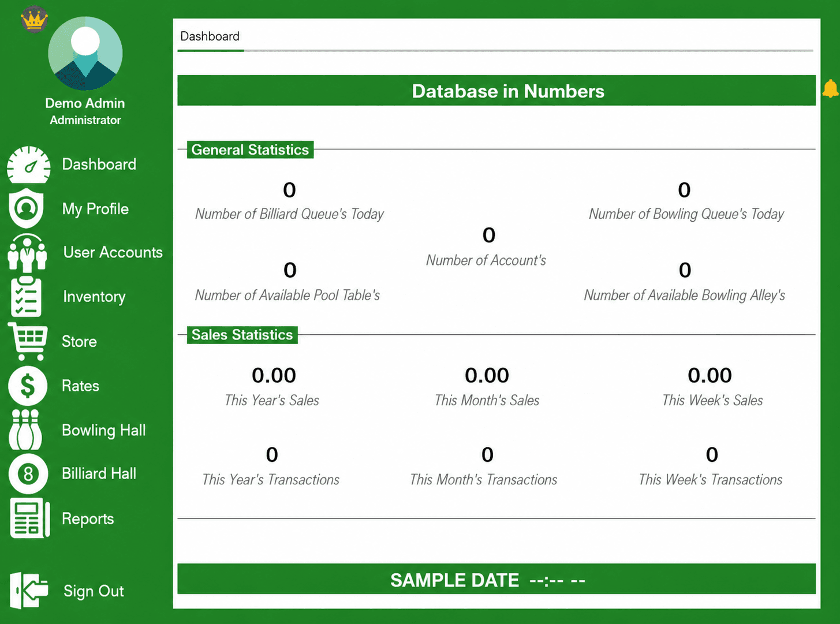Click the Billiard Hall eight-ball icon
This screenshot has width=840, height=624.
point(28,474)
